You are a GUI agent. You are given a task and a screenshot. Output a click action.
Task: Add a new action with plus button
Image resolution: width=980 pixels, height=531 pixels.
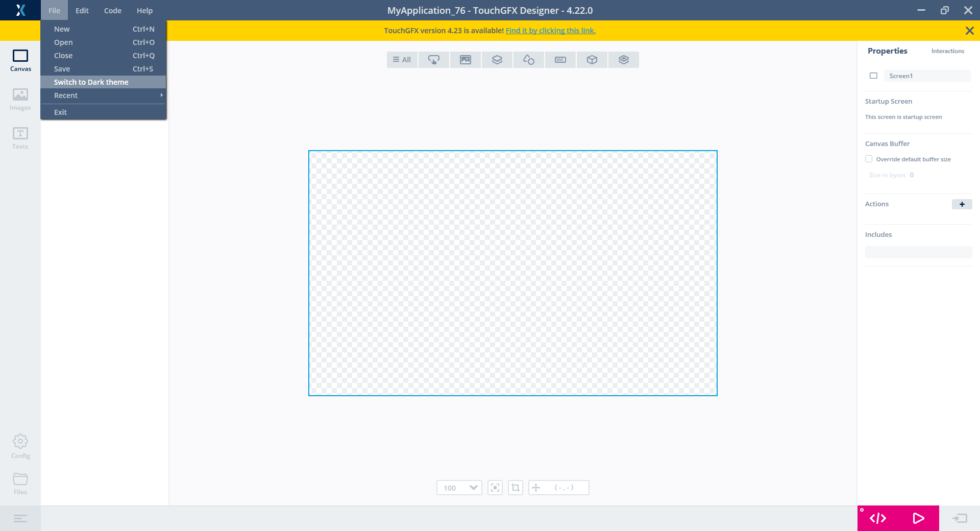(x=962, y=204)
